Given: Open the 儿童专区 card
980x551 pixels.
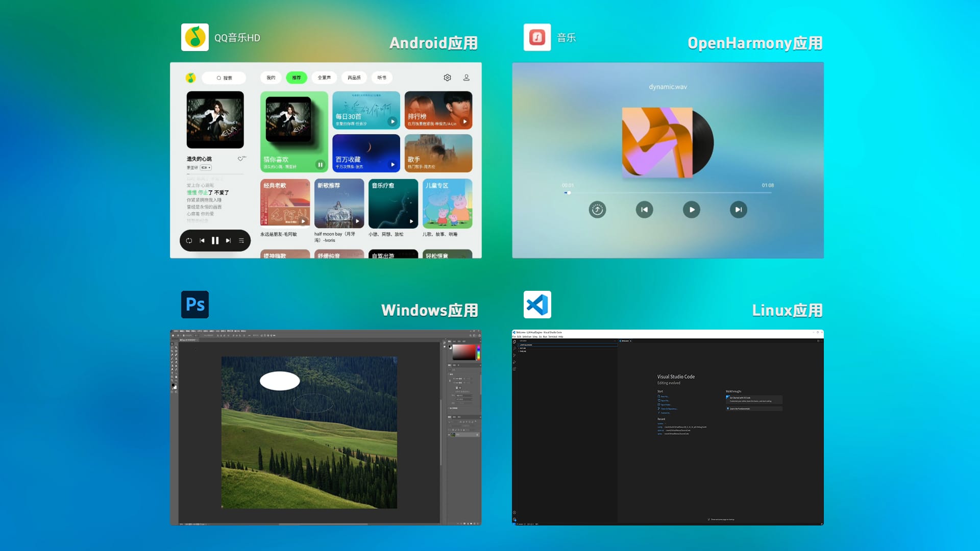Looking at the screenshot, I should tap(448, 203).
